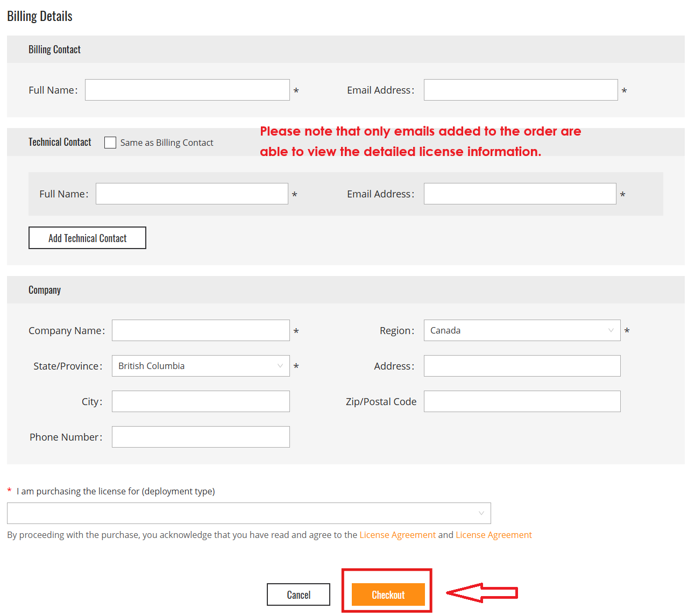Screen dimensions: 688x616
Task: Click the Billing Contact Full Name field
Action: click(x=187, y=89)
